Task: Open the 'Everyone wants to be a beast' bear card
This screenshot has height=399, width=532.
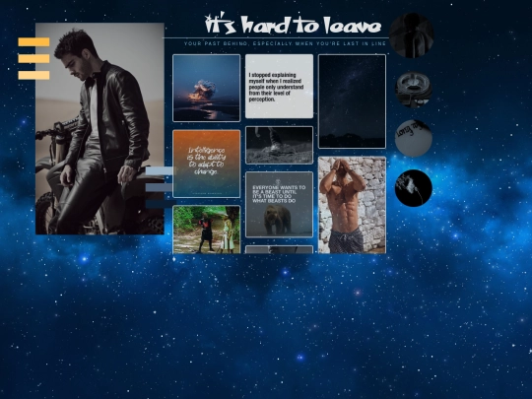Action: 279,205
